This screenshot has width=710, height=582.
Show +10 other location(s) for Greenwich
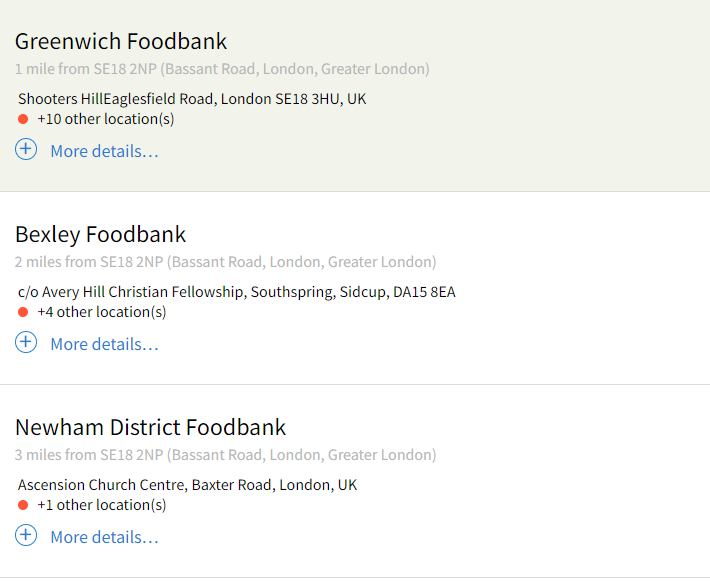coord(106,119)
